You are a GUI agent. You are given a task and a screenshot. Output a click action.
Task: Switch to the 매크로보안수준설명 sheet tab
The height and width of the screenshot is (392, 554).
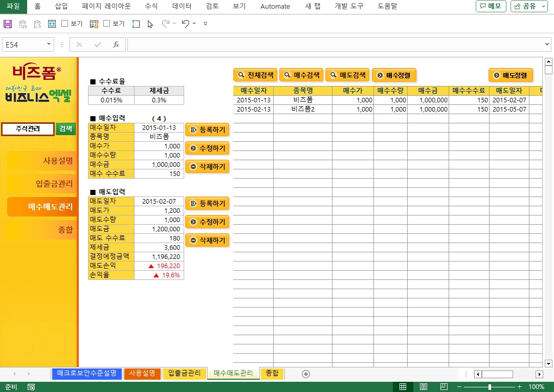pyautogui.click(x=87, y=374)
